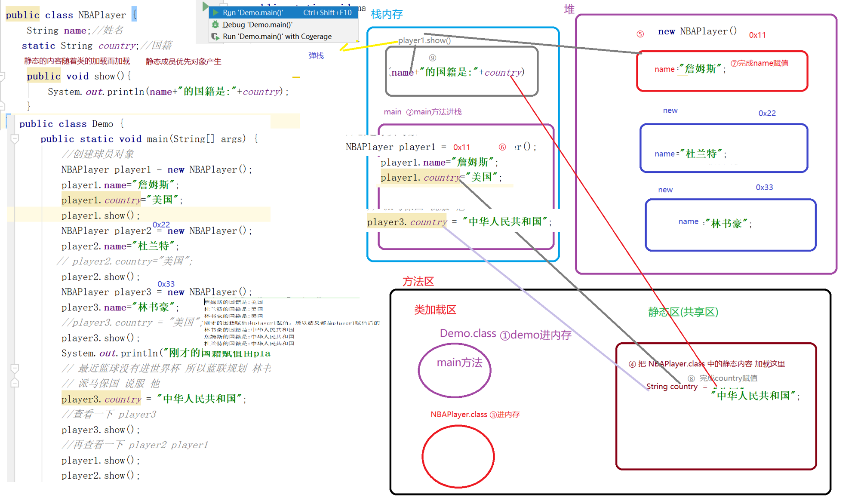The image size is (867, 504).
Task: Click the '栈内存' stack memory heading
Action: [387, 14]
